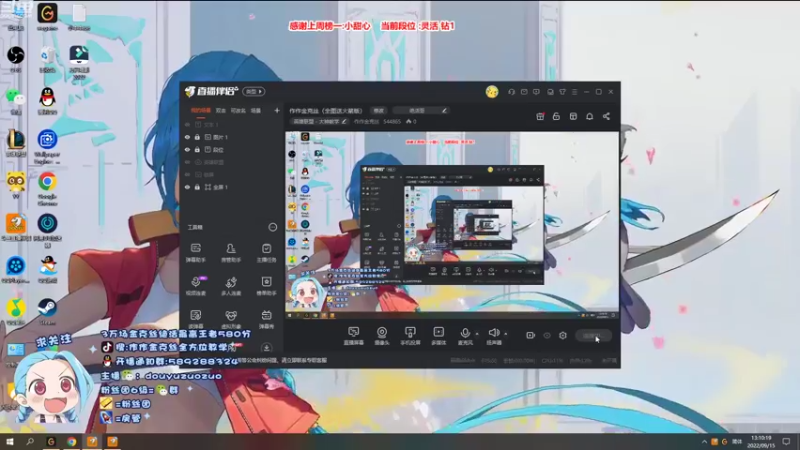The width and height of the screenshot is (800, 450).
Task: Expand microphone options arrow
Action: [x=477, y=334]
